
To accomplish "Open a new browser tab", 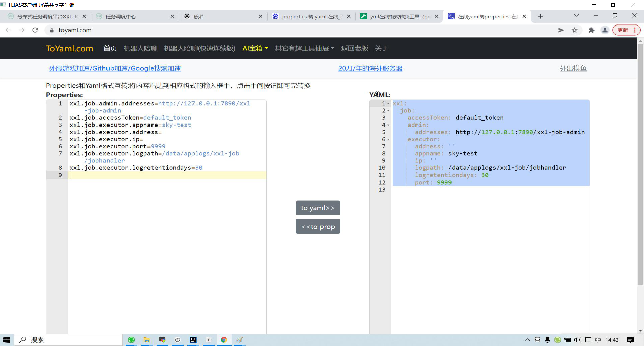I will [540, 16].
